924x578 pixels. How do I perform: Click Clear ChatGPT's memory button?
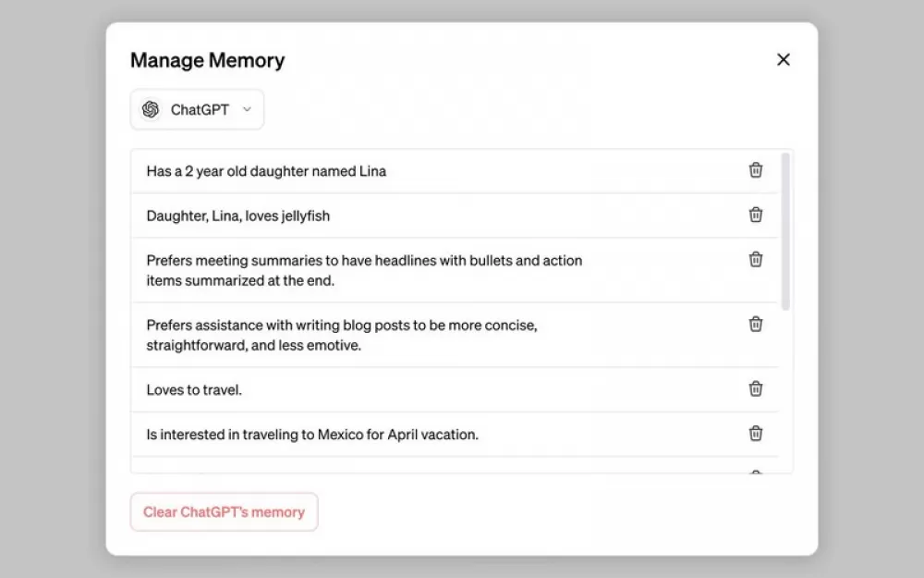click(224, 512)
